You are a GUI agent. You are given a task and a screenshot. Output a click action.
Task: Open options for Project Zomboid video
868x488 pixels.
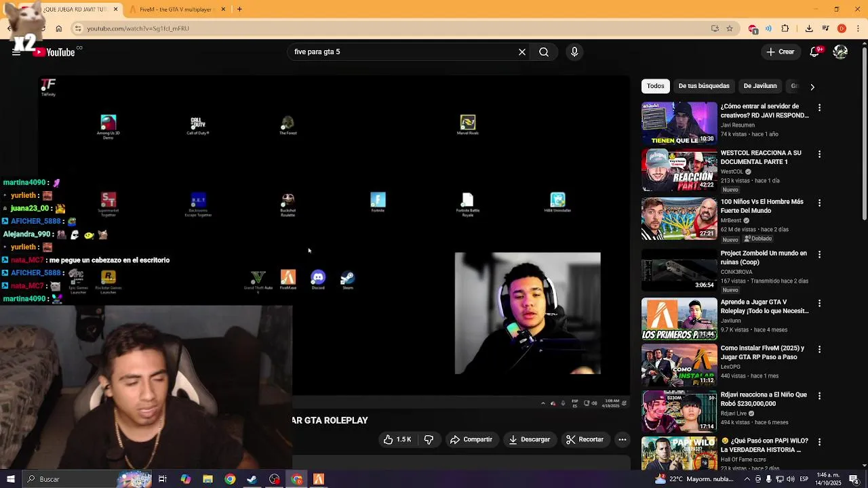click(x=819, y=255)
